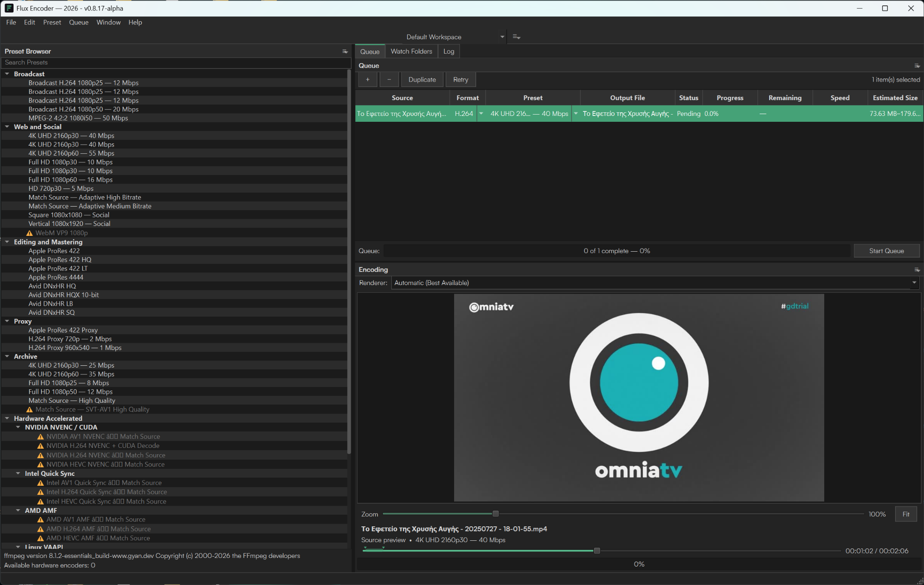Image resolution: width=924 pixels, height=585 pixels.
Task: Select the Vertical 1080x1920 — Social preset
Action: pyautogui.click(x=69, y=224)
